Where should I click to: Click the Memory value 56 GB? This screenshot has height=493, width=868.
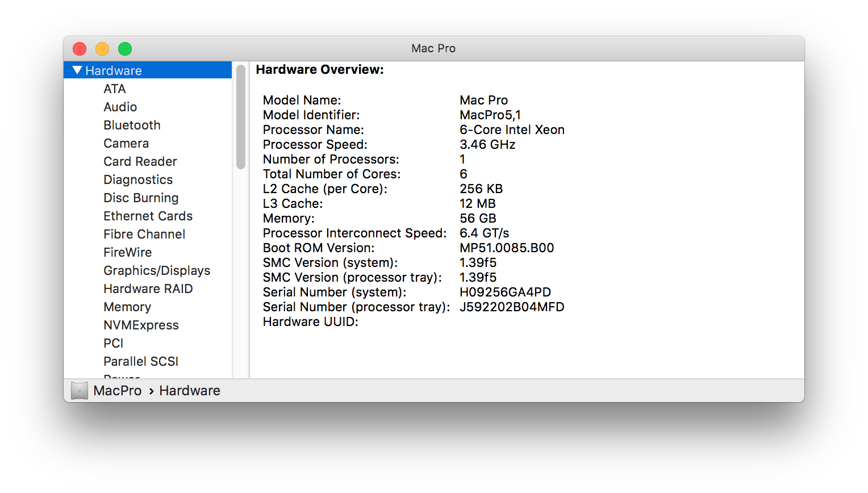pyautogui.click(x=478, y=218)
